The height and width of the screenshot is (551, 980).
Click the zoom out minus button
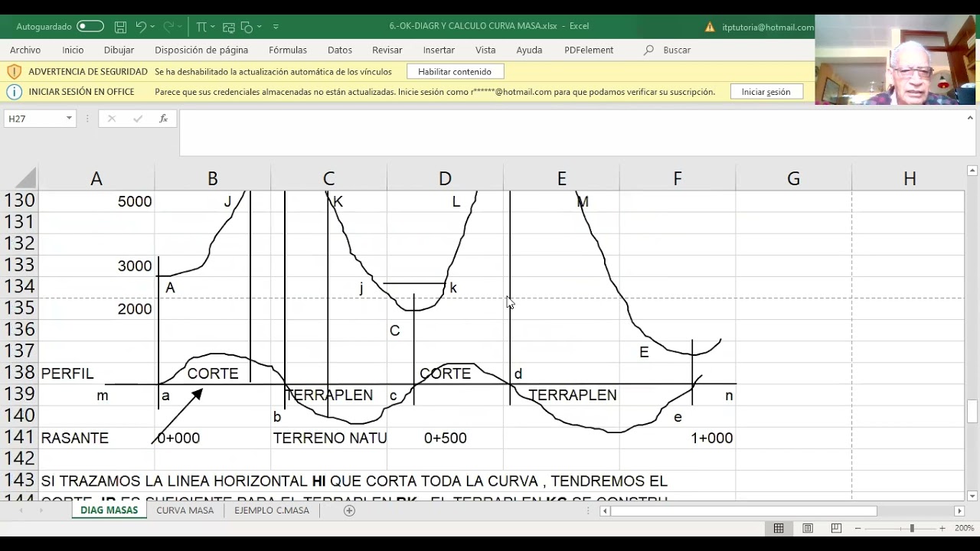[858, 528]
